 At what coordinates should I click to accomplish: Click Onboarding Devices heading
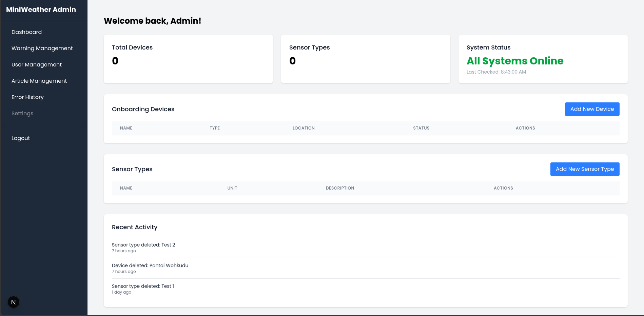[x=143, y=109]
